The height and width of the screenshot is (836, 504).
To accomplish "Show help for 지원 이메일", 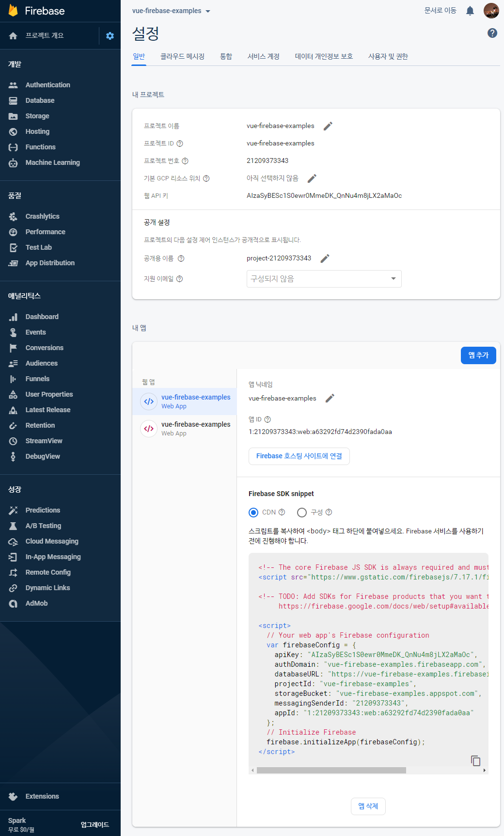I will (180, 279).
